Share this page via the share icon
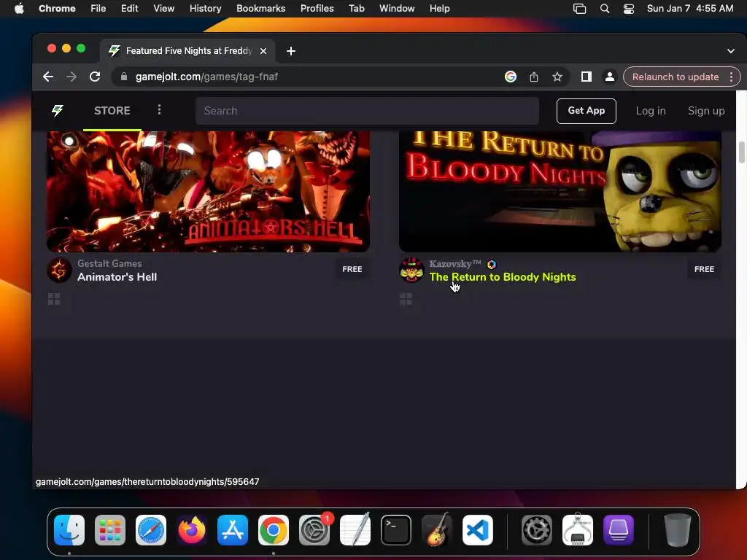The width and height of the screenshot is (747, 560). (533, 77)
